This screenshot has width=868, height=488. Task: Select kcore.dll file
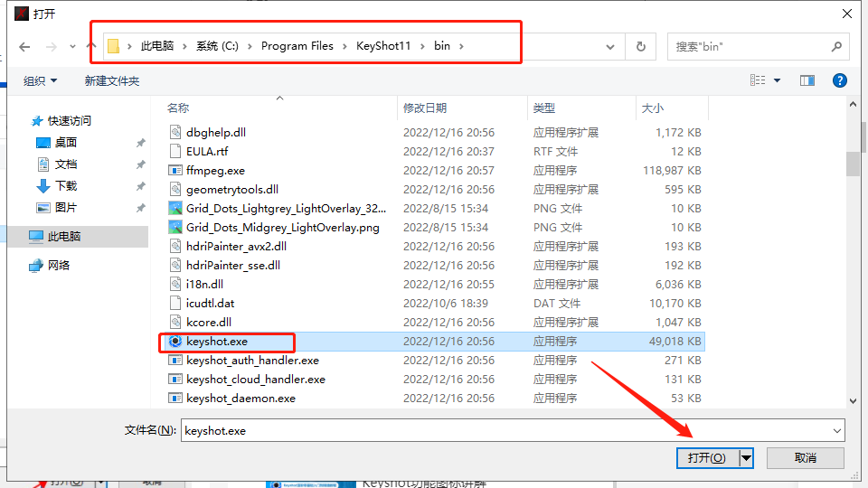point(209,322)
